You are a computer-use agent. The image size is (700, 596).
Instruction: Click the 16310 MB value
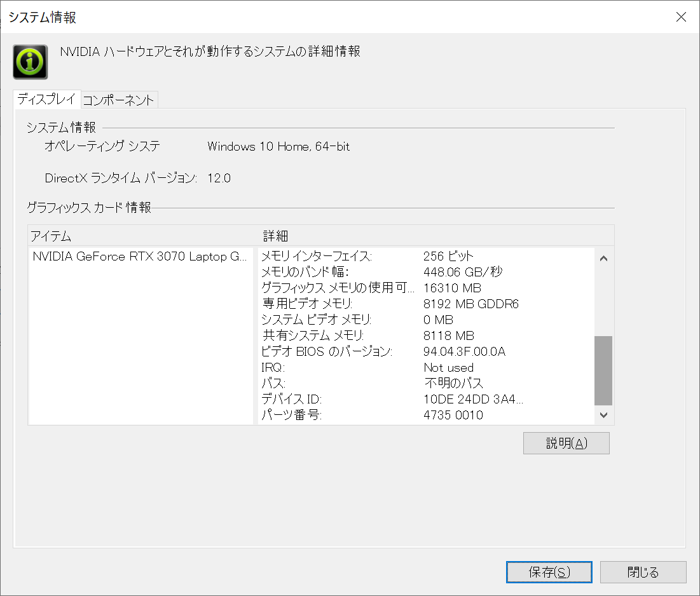point(452,288)
